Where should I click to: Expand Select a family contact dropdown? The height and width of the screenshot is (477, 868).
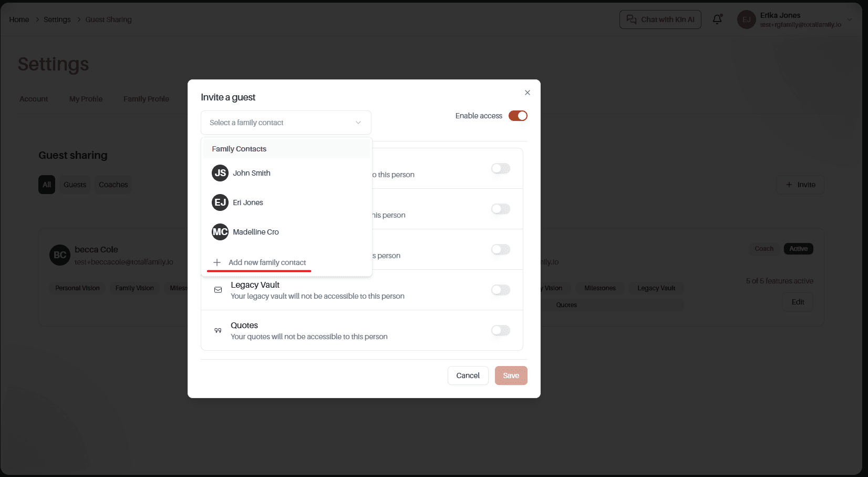tap(286, 123)
